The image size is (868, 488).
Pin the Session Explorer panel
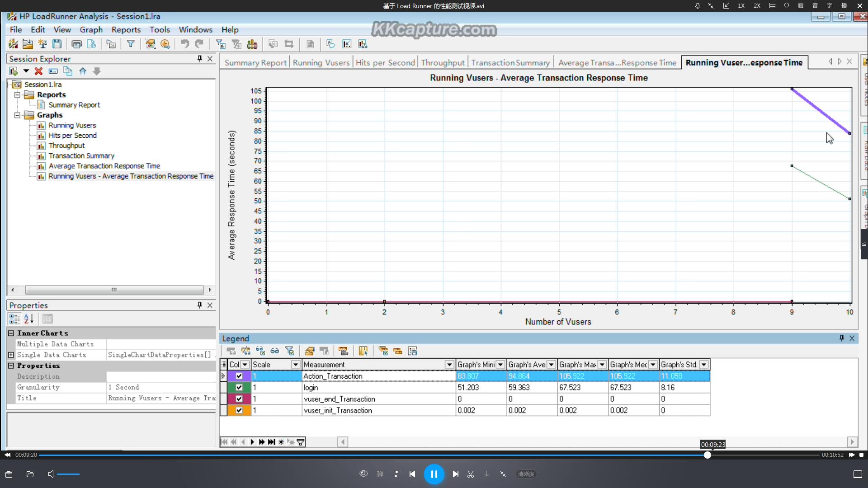(x=199, y=58)
